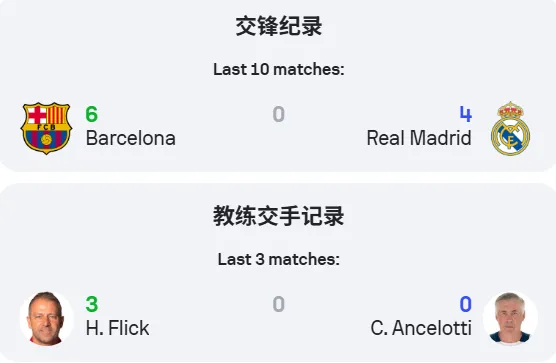Click the FC Barcelona club crest
Screen dimensions: 556x363
46,128
